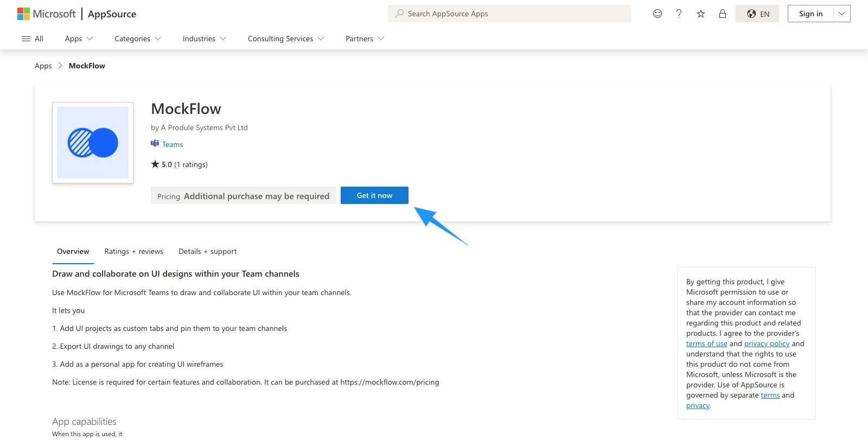Expand the Industries dropdown
This screenshot has width=868, height=440.
(x=205, y=39)
